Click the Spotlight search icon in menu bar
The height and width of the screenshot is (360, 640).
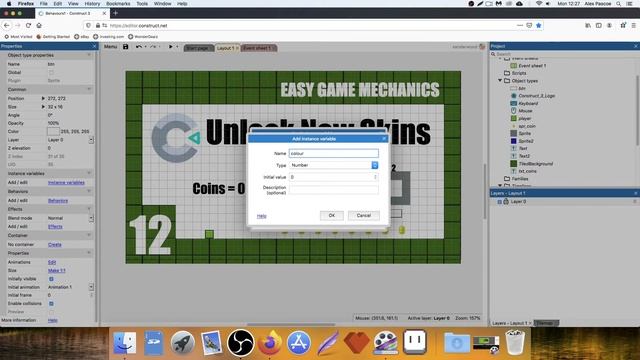pyautogui.click(x=619, y=3)
